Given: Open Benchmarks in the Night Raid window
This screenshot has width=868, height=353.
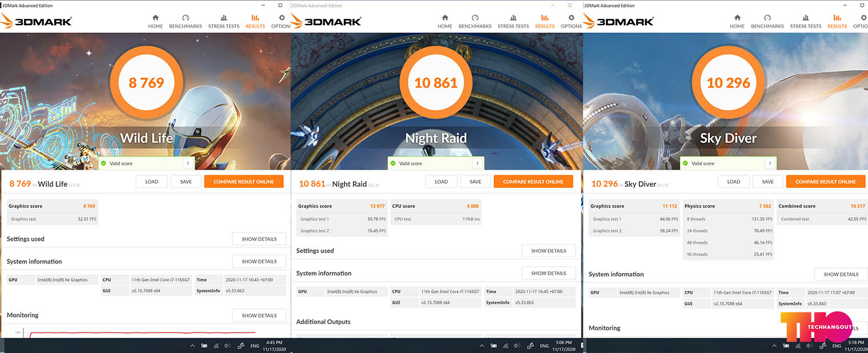Looking at the screenshot, I should pyautogui.click(x=475, y=22).
